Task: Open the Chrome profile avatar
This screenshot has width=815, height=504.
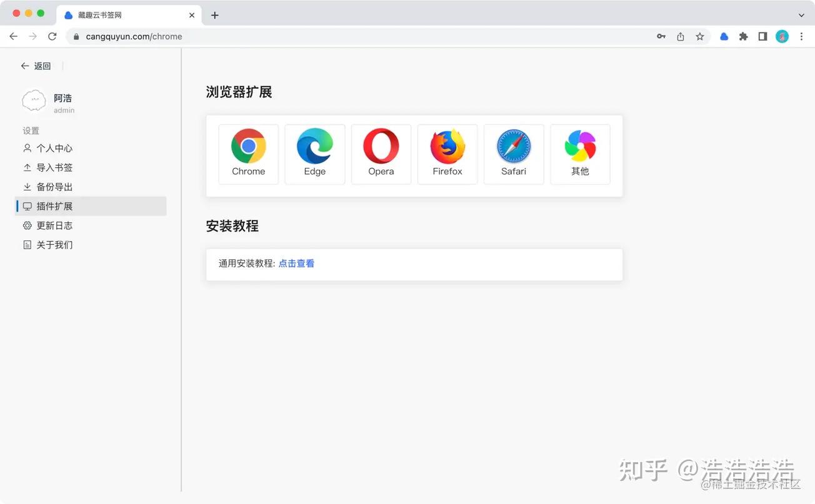Action: [782, 36]
